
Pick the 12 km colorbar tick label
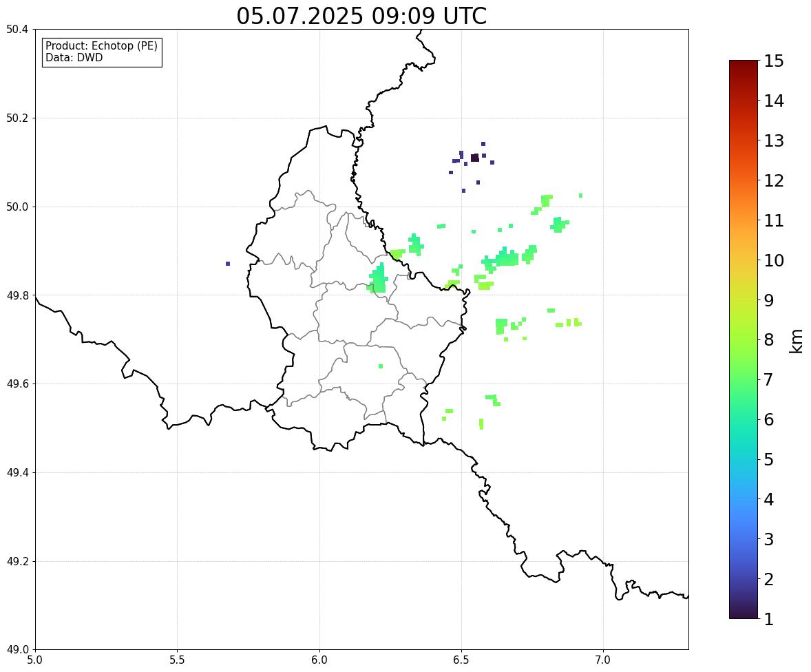click(774, 180)
